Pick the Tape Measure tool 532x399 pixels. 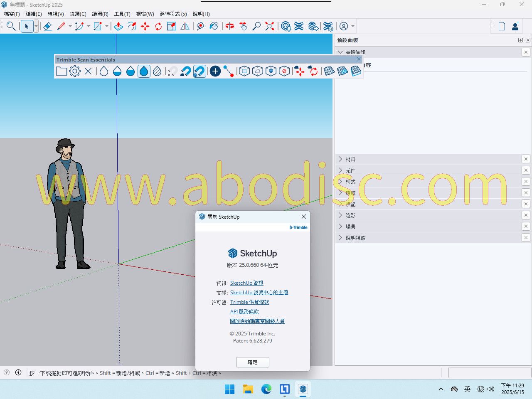pos(201,26)
